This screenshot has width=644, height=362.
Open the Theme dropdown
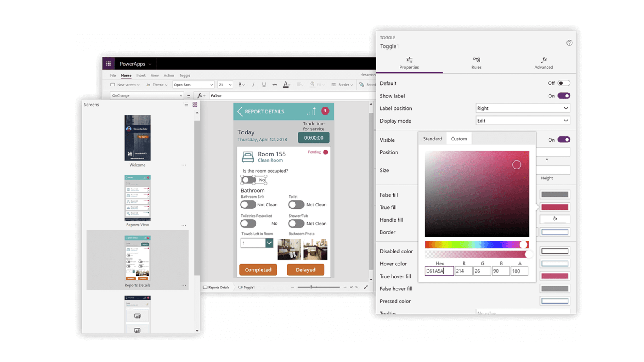157,85
